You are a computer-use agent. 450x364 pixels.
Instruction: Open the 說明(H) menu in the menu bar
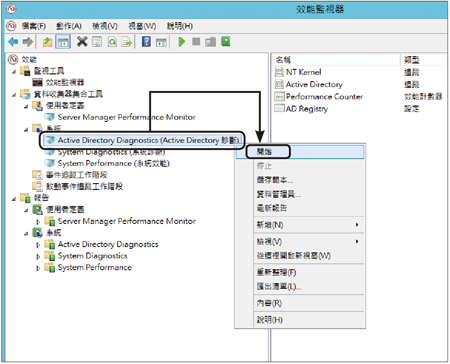point(180,26)
